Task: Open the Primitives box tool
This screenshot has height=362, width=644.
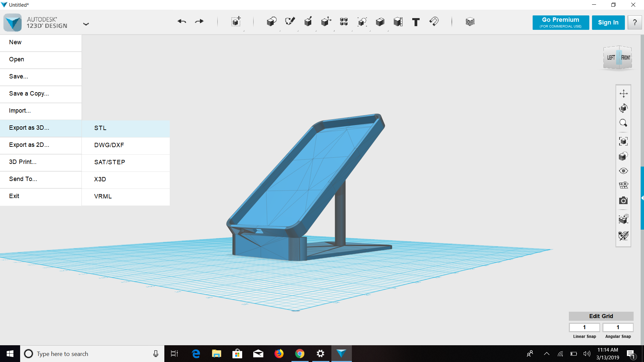Action: 271,22
